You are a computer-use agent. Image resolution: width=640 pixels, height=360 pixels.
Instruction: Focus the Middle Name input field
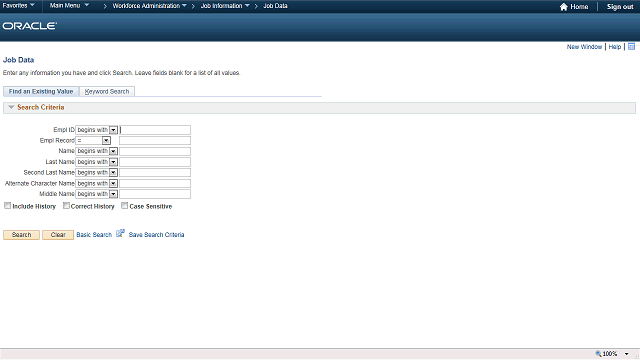pyautogui.click(x=155, y=194)
